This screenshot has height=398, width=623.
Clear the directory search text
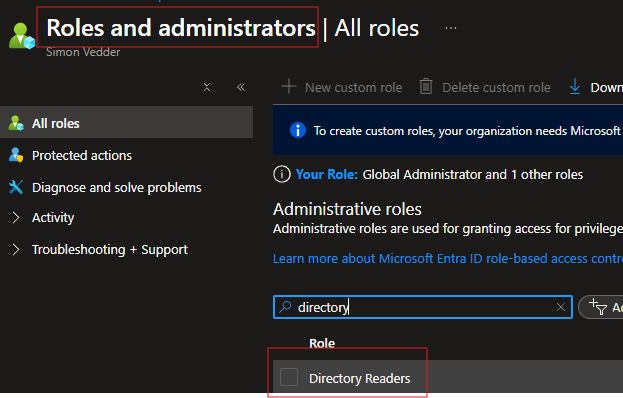pos(561,307)
